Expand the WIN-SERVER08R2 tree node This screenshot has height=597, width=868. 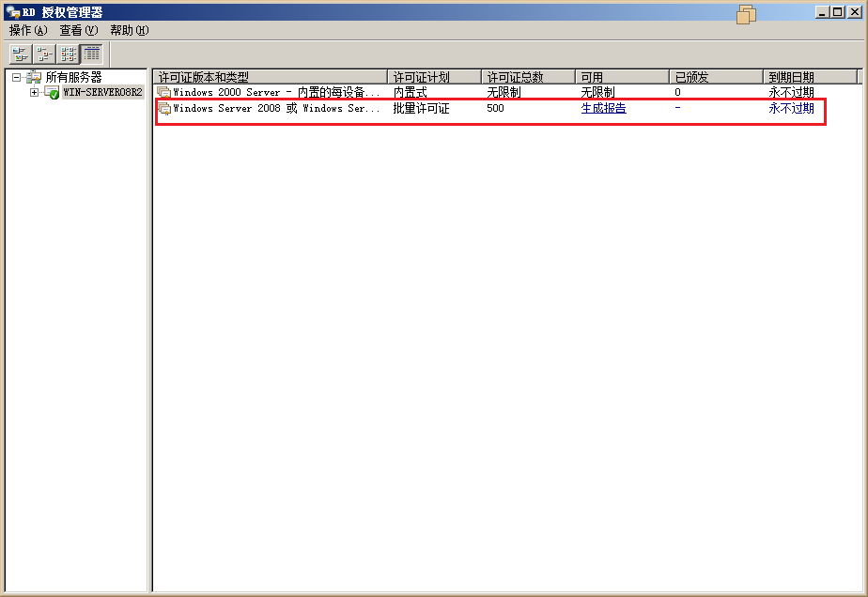click(x=35, y=92)
